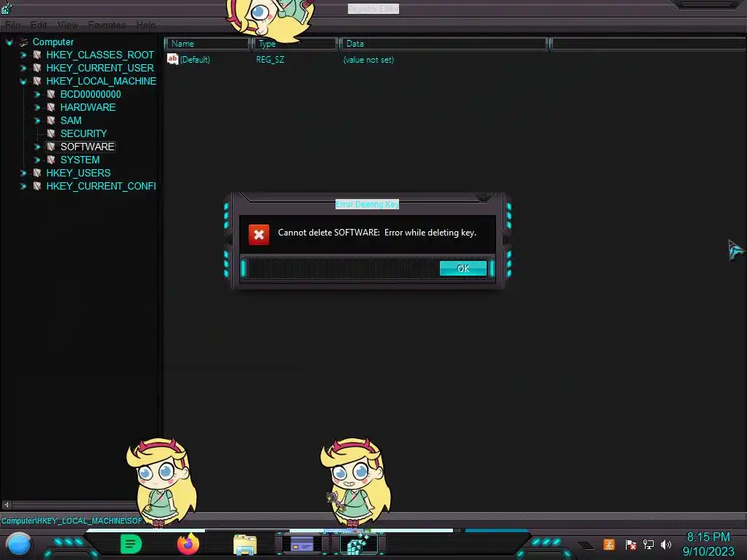The height and width of the screenshot is (560, 747).
Task: Click (value not set) data cell
Action: [x=368, y=60]
